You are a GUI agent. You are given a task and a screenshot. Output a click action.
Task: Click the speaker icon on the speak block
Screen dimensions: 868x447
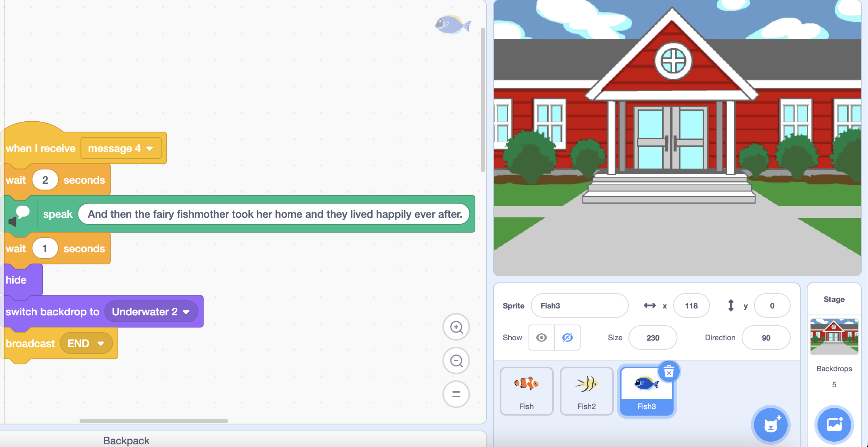(x=14, y=222)
